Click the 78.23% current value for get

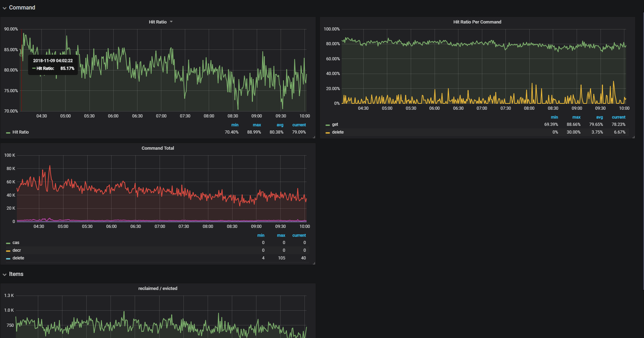[x=618, y=124]
